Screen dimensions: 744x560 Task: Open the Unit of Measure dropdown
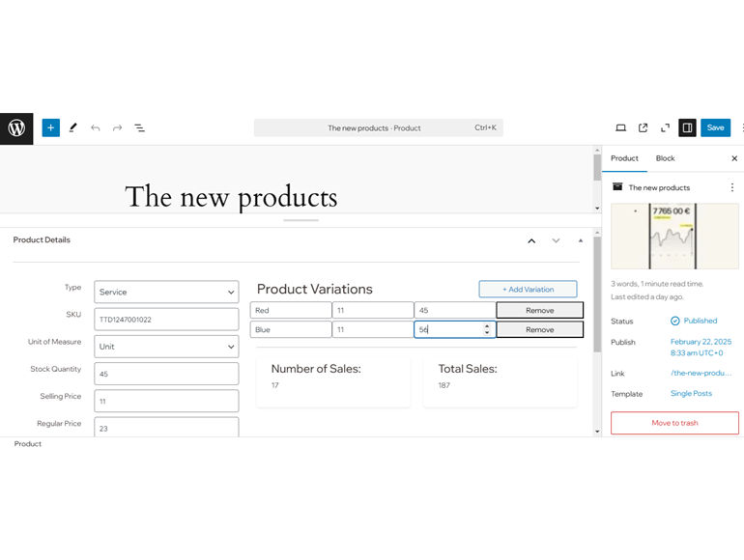(x=166, y=347)
